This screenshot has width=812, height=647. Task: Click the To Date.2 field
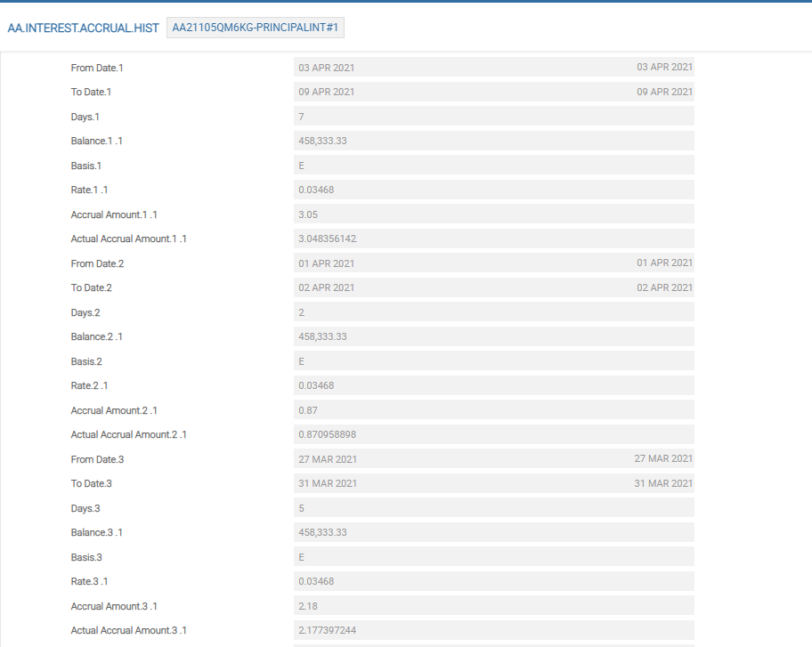coord(493,287)
